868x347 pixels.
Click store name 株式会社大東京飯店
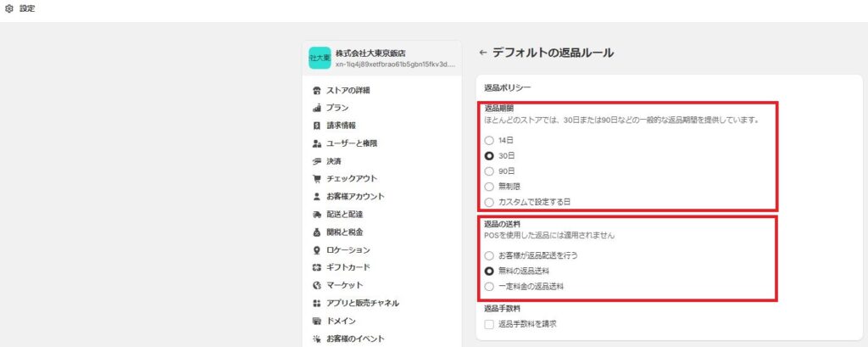[370, 53]
